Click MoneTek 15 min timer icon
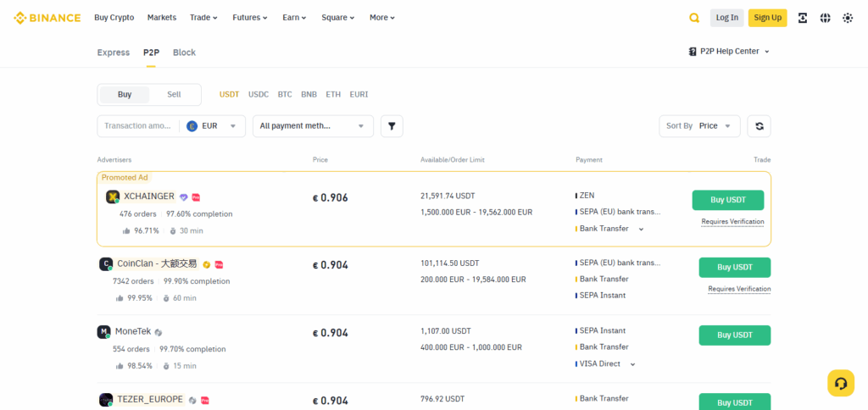 pos(166,366)
